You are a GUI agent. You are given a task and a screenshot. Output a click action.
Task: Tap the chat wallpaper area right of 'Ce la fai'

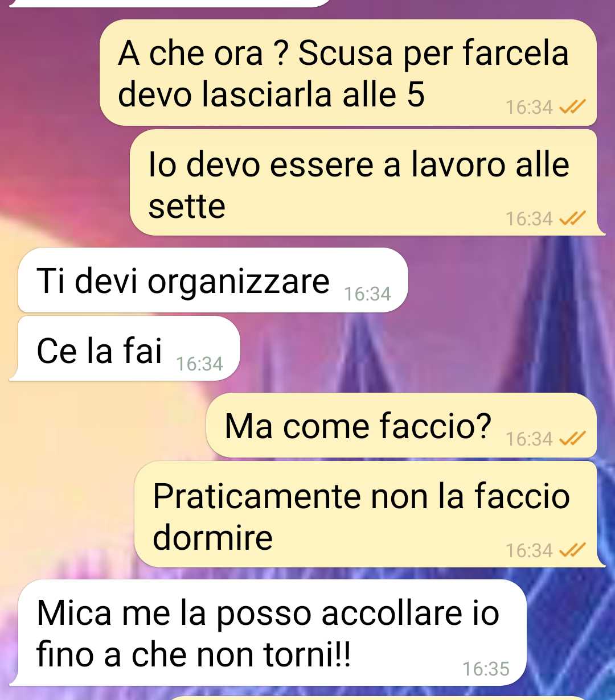pos(421,348)
